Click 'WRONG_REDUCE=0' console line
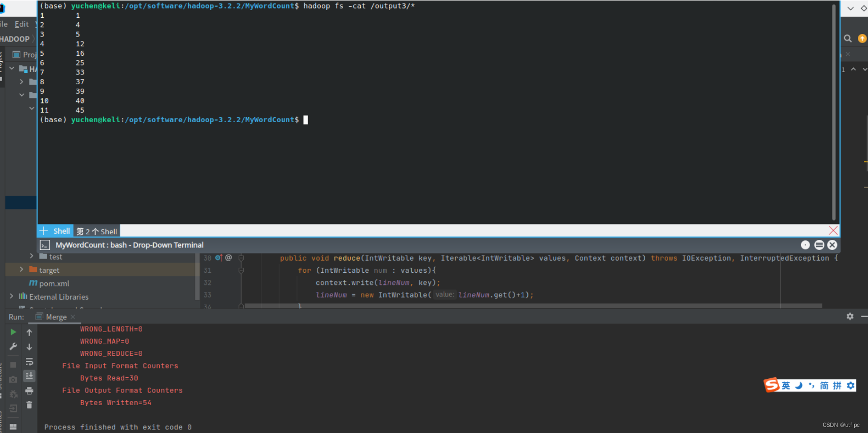Image resolution: width=868 pixels, height=433 pixels. coord(111,353)
